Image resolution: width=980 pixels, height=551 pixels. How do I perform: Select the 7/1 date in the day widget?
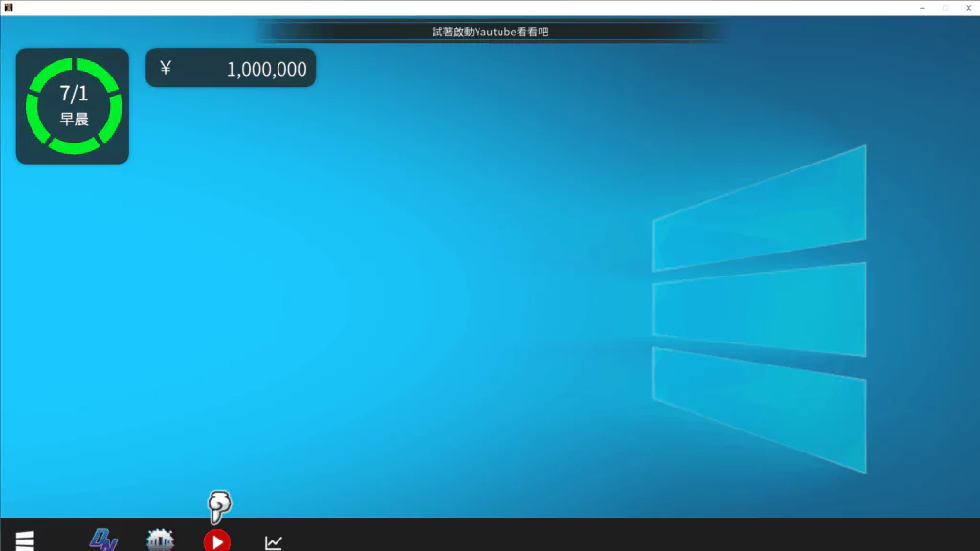pyautogui.click(x=74, y=94)
